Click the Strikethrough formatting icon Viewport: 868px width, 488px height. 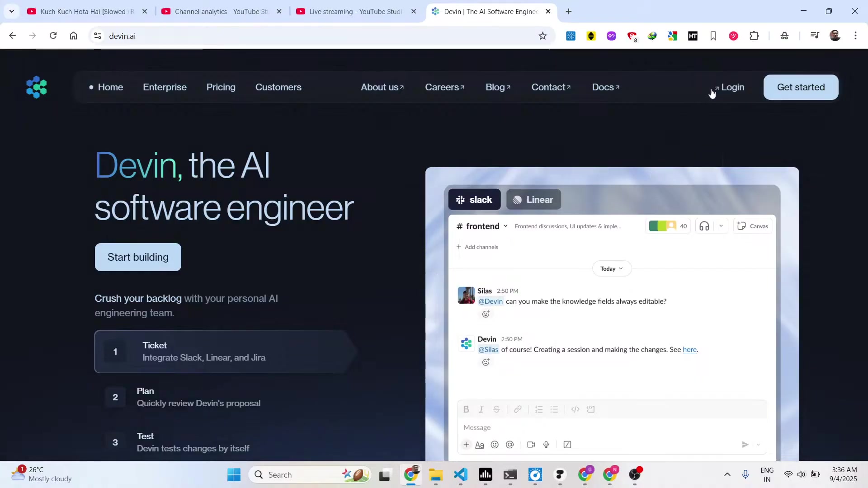click(x=496, y=409)
